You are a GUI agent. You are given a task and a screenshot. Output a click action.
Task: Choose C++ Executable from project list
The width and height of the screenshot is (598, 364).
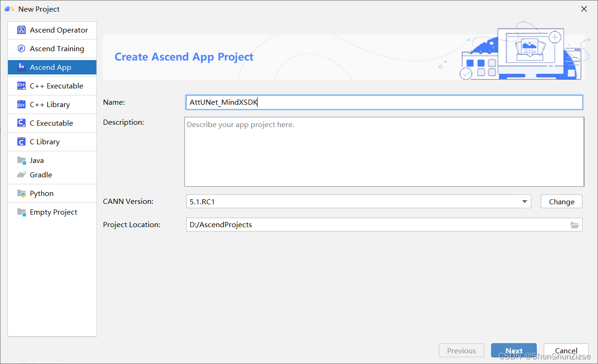click(x=52, y=86)
